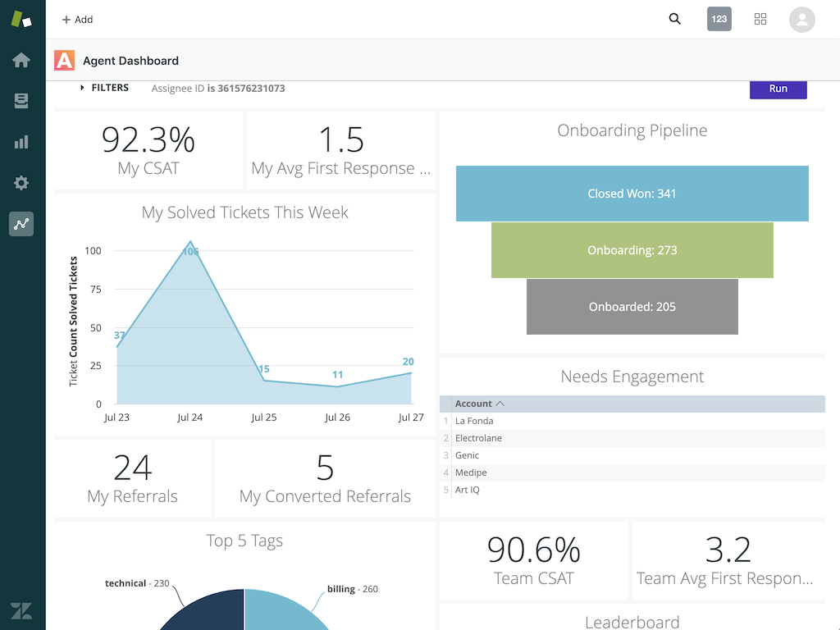This screenshot has height=630, width=840.
Task: Open the Add menu
Action: pos(76,19)
